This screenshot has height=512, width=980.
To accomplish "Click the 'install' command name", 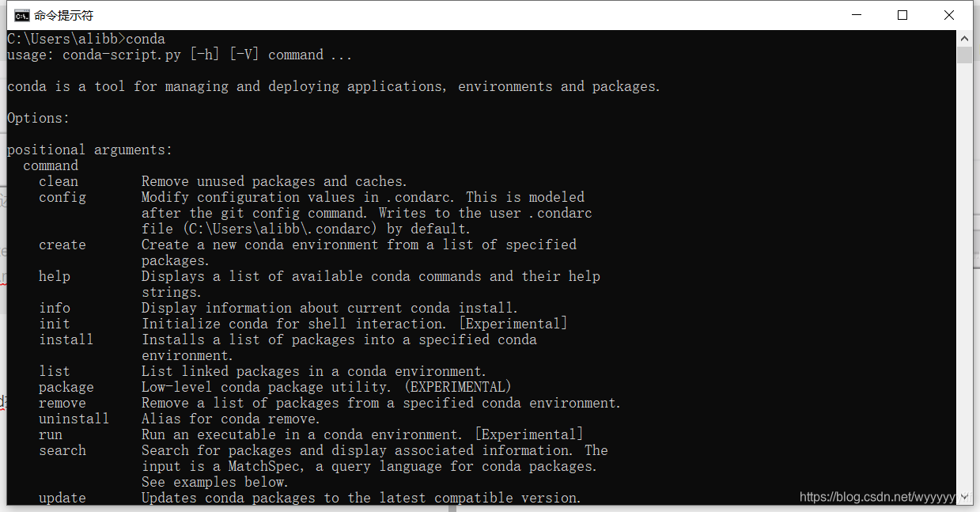I will tap(66, 339).
